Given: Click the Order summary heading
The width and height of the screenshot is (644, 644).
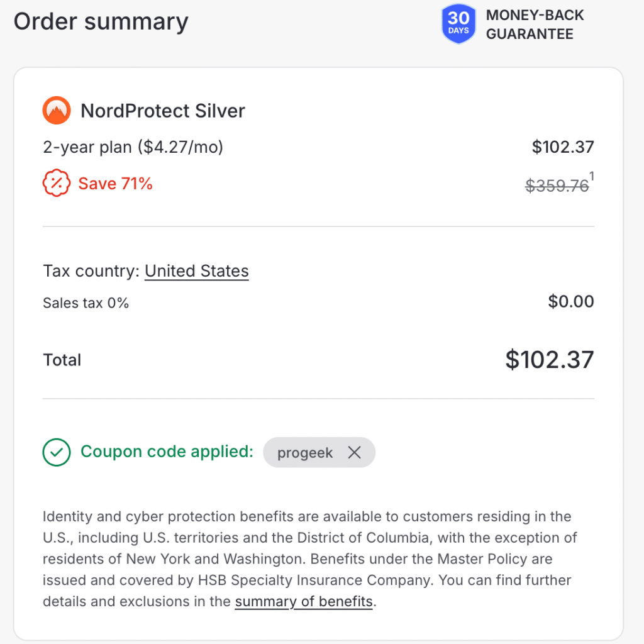Looking at the screenshot, I should pos(101,21).
